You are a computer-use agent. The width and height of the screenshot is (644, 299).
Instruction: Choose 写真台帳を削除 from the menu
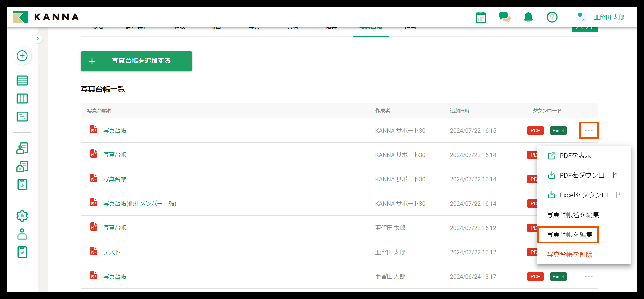pos(569,254)
